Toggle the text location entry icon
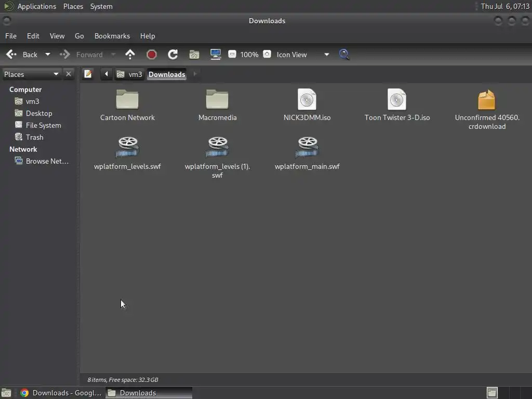Screen dimensions: 532x399 [x=88, y=74]
